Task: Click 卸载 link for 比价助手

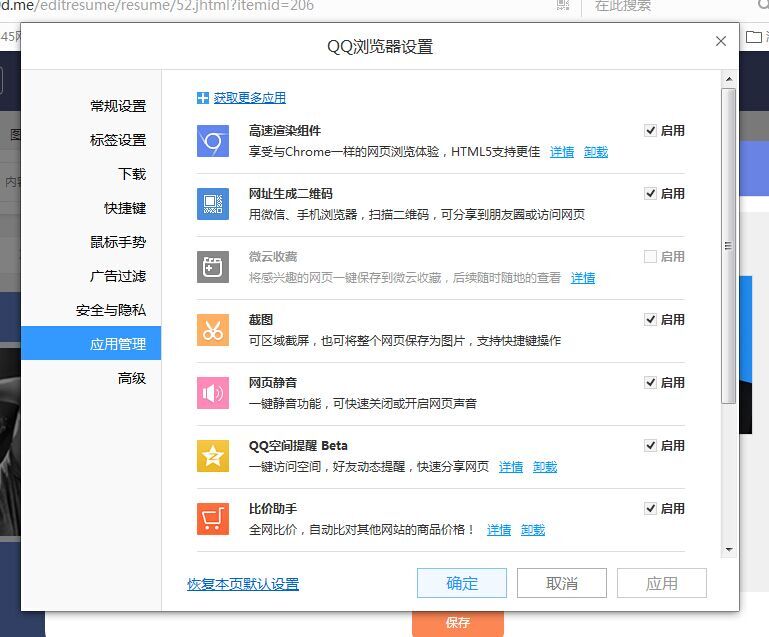Action: [x=533, y=530]
